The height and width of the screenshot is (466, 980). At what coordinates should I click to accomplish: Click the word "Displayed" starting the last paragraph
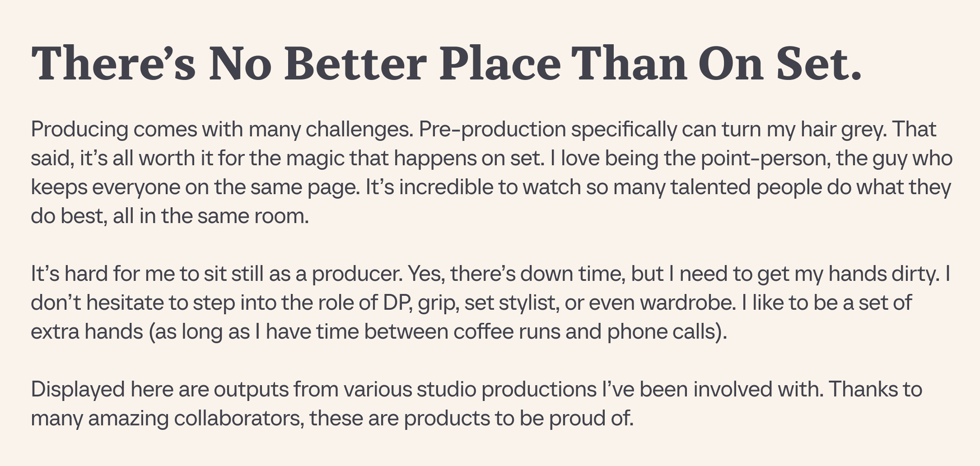(x=78, y=390)
